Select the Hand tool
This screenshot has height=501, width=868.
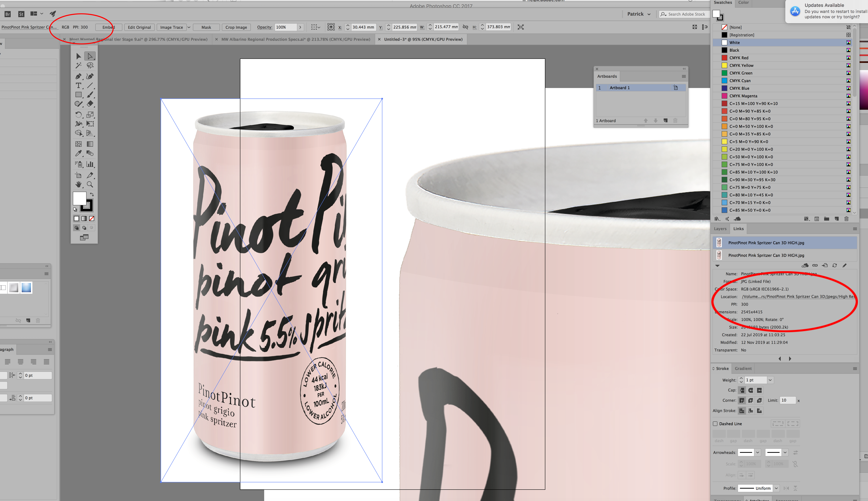[x=79, y=185]
